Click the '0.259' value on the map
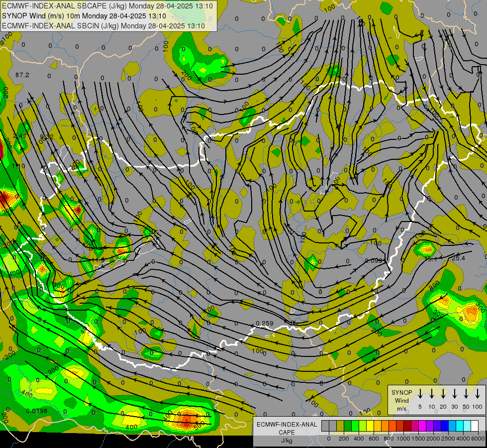487x448 pixels. (265, 324)
